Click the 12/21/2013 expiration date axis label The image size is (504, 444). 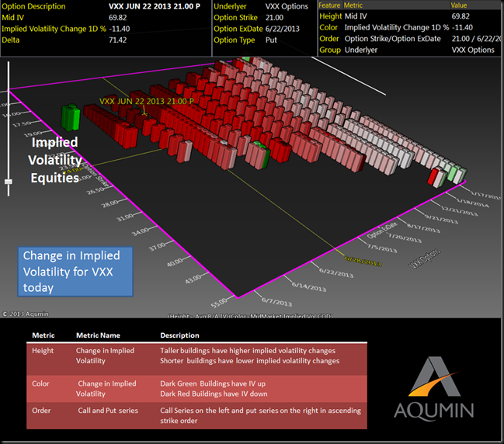pos(459,210)
